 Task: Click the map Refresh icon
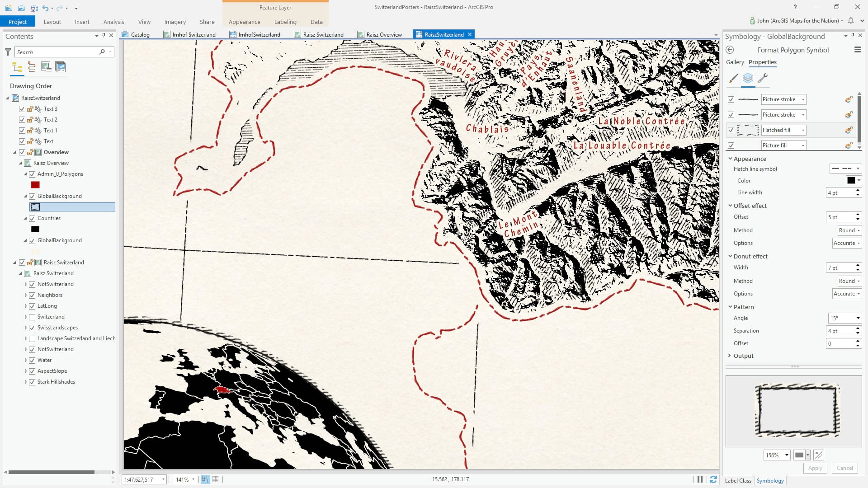(x=713, y=479)
